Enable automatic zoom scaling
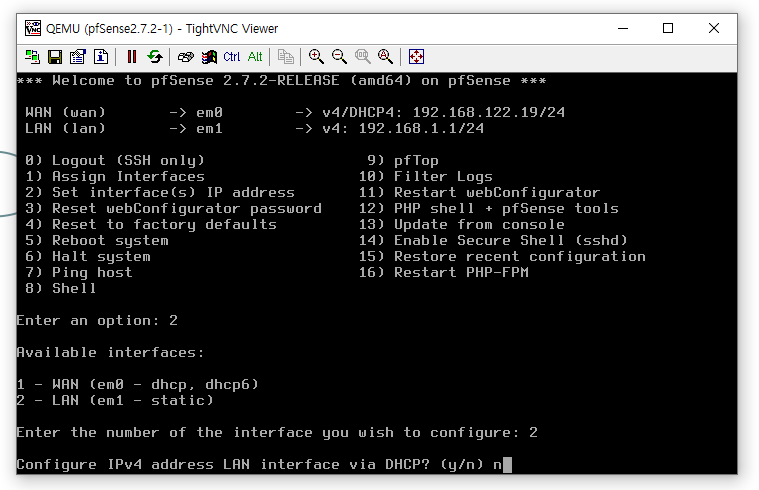 point(385,57)
